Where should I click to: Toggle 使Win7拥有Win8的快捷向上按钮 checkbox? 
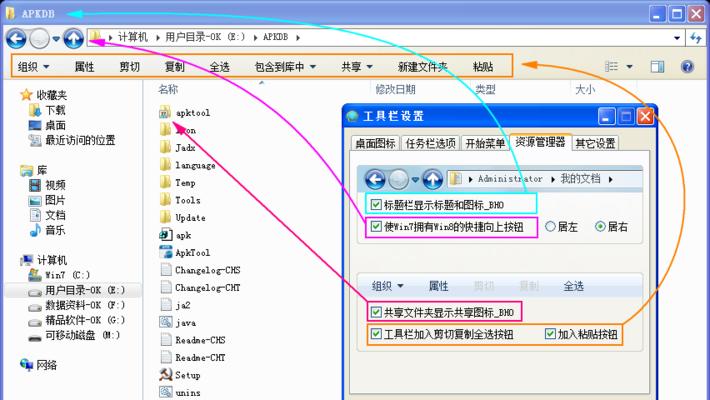[376, 226]
